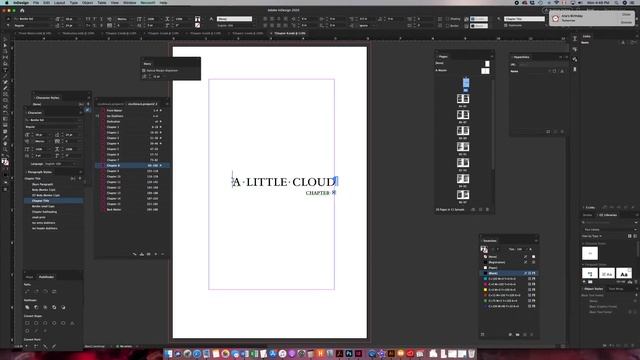Image resolution: width=640 pixels, height=360 pixels.
Task: Click Delete hyperlink trash icon in Hyperlinks panel
Action: coord(562,131)
